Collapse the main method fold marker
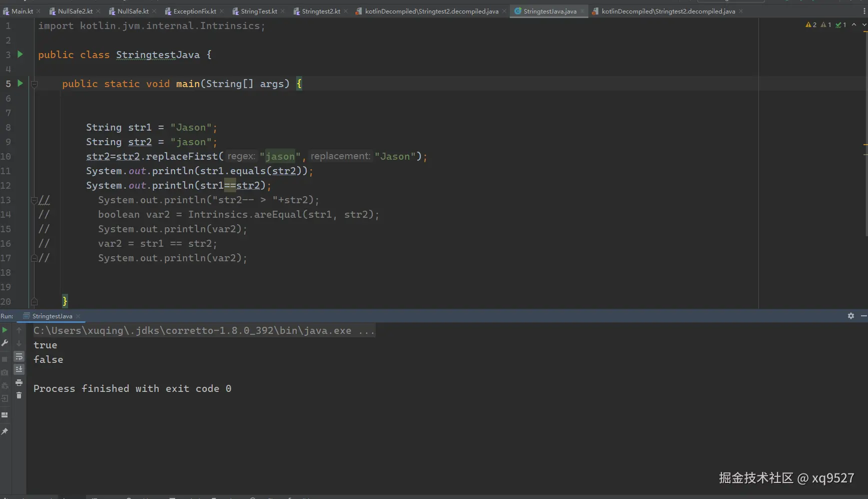The height and width of the screenshot is (499, 868). pyautogui.click(x=34, y=84)
